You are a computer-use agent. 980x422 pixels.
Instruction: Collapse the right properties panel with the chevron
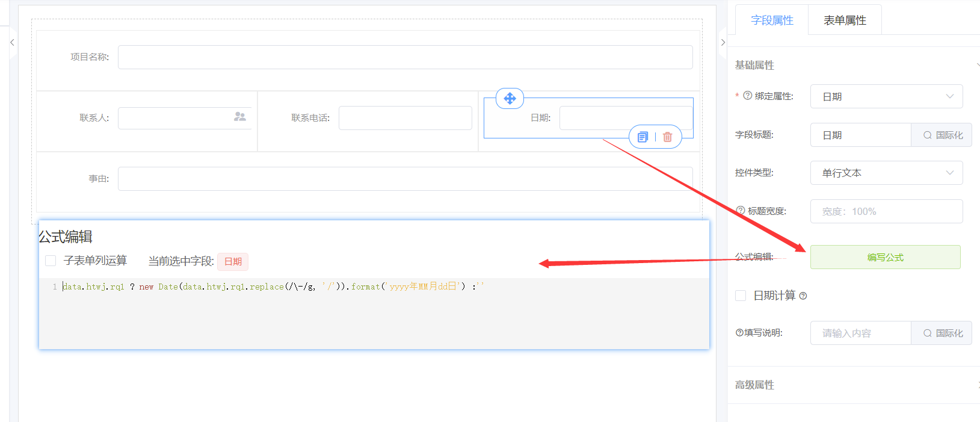723,43
